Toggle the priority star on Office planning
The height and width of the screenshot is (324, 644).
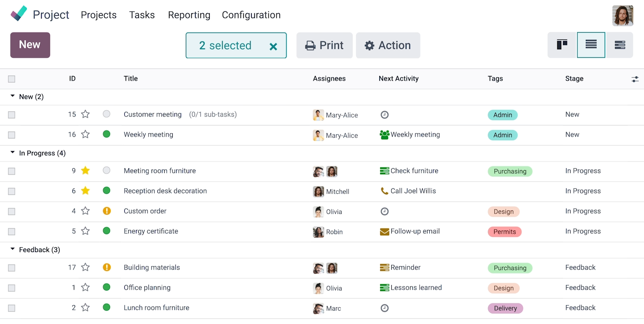[x=85, y=288]
